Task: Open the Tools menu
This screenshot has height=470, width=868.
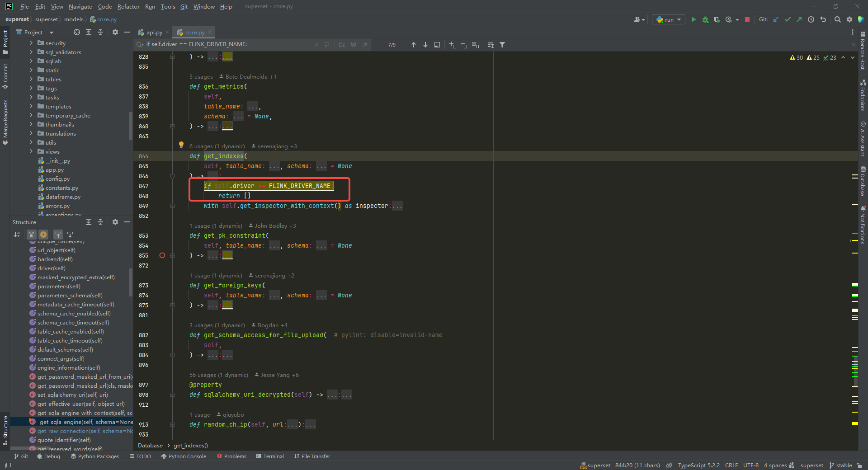Action: 168,6
